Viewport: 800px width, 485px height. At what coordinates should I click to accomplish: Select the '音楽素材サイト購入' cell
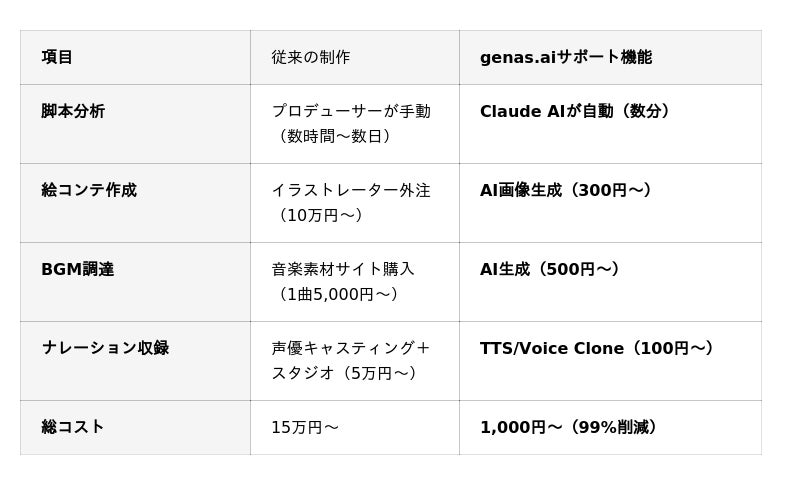[x=343, y=269]
